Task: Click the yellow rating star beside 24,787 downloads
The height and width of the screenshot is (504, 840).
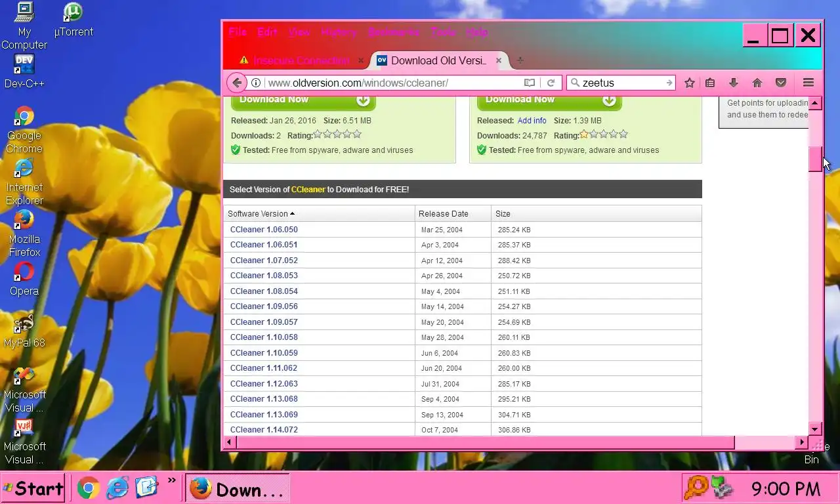Action: (x=584, y=135)
